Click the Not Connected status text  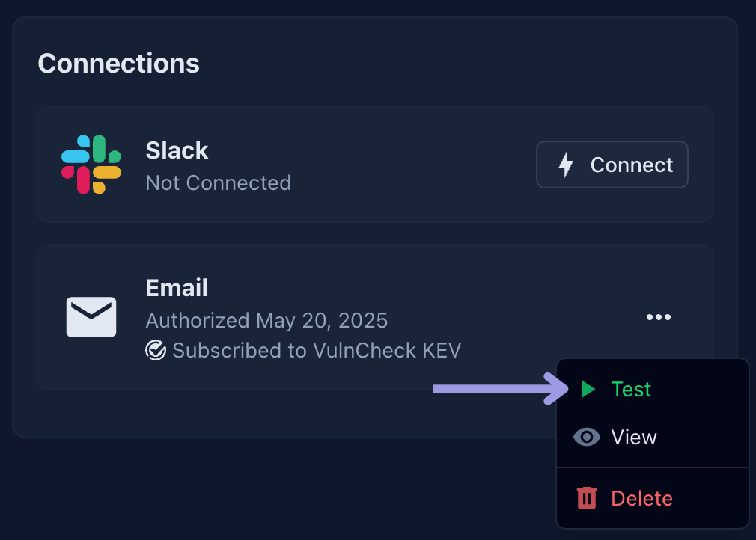tap(219, 183)
